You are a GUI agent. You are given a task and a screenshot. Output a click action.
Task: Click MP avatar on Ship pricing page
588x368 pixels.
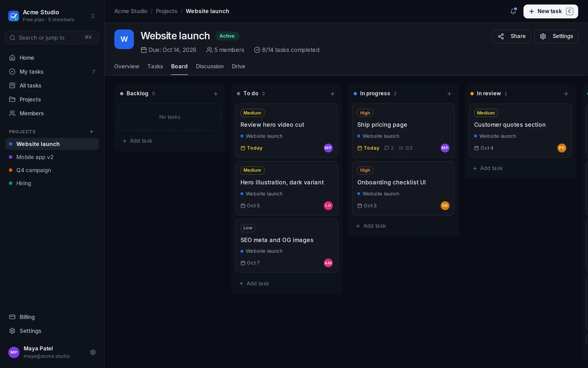445,148
